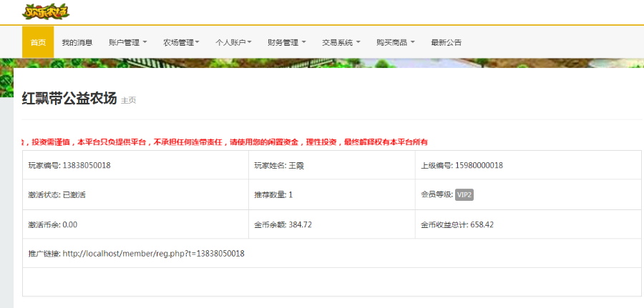Go to the 首页 home tab
The width and height of the screenshot is (644, 308).
tap(38, 42)
